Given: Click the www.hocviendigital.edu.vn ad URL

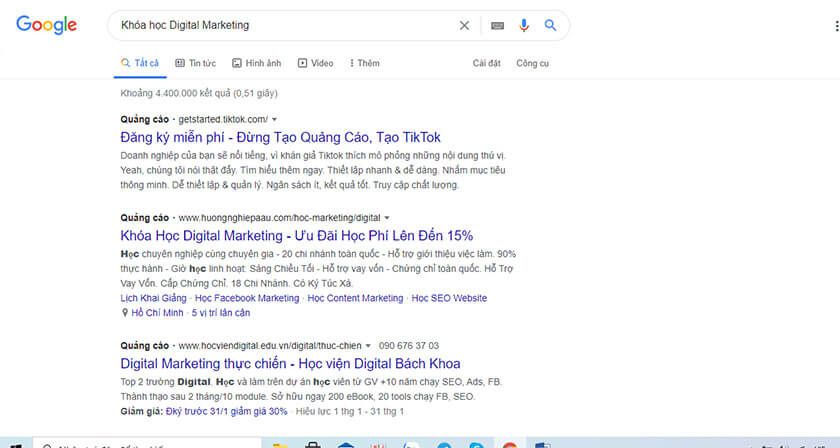Looking at the screenshot, I should coord(270,346).
